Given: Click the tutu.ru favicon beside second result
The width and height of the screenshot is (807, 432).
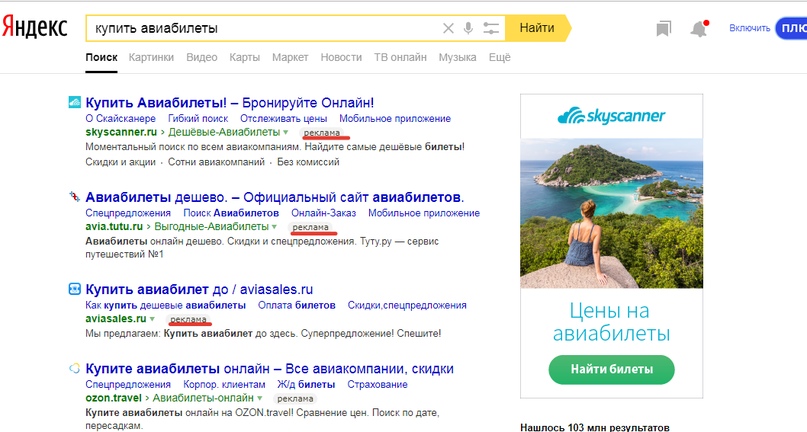Looking at the screenshot, I should coord(75,196).
